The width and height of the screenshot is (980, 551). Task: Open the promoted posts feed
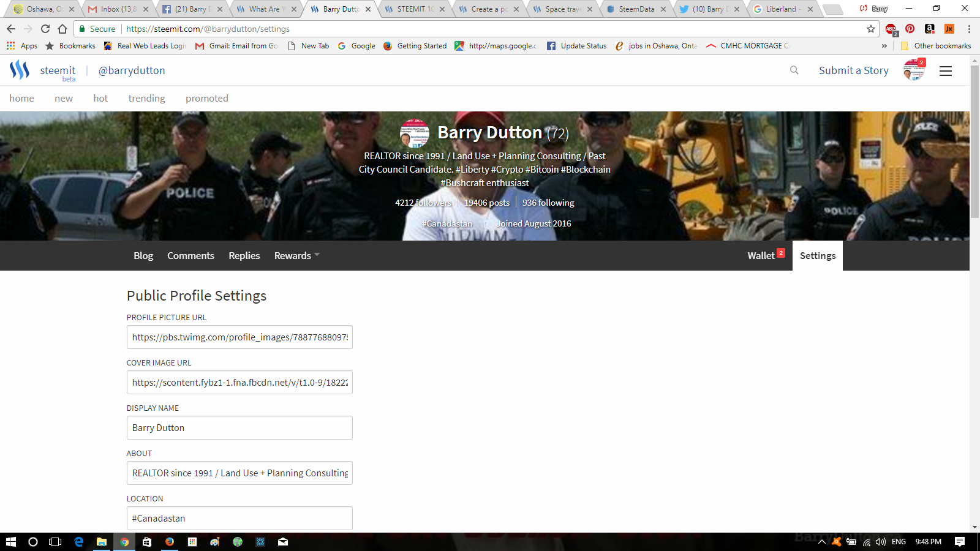pos(207,99)
